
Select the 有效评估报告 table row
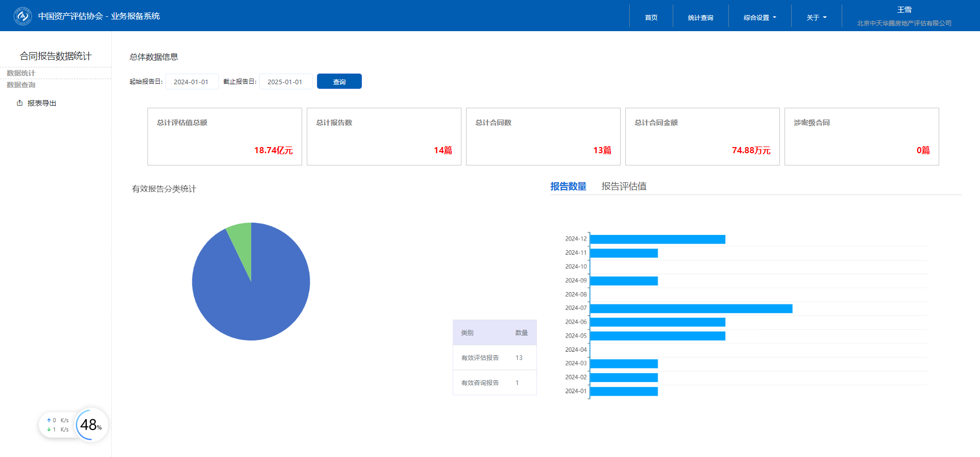494,357
